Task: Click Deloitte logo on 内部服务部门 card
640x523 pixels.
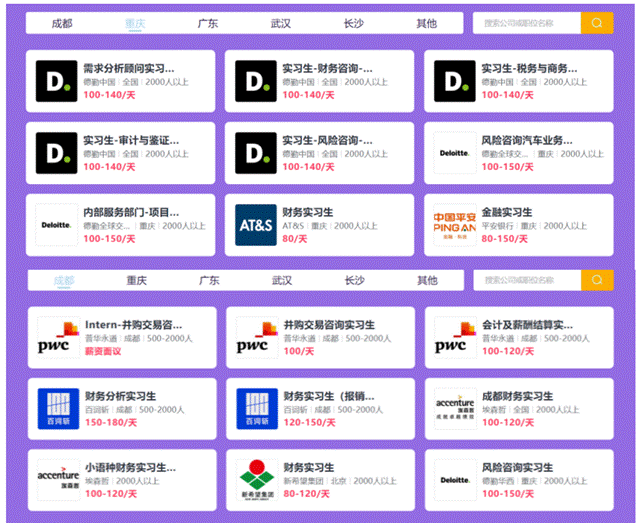Action: [56, 225]
